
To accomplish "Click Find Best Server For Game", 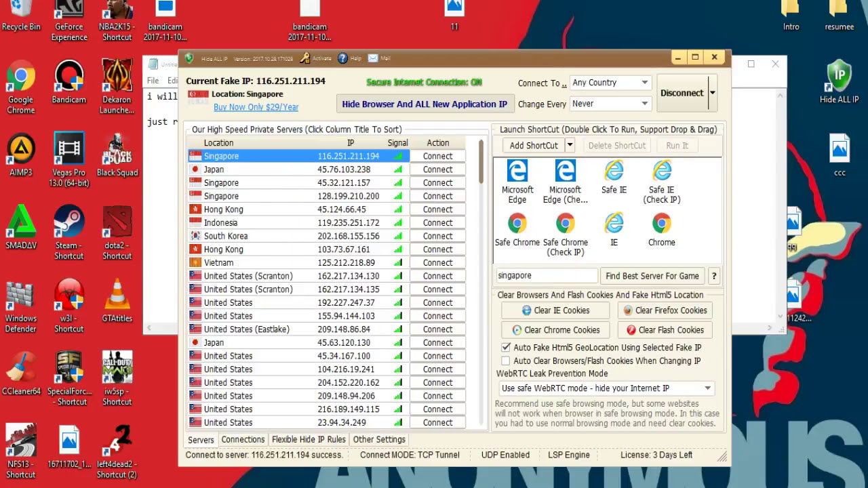I will [652, 276].
